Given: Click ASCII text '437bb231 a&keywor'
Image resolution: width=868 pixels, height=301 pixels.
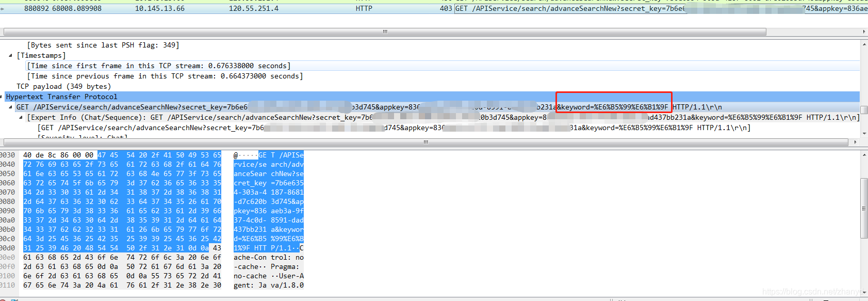Looking at the screenshot, I should click(x=269, y=229).
